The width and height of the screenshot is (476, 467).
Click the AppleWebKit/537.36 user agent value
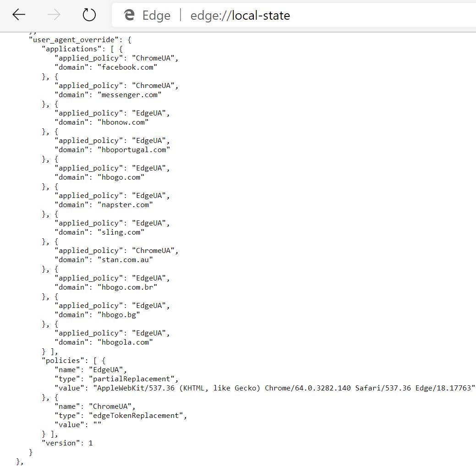click(x=284, y=388)
